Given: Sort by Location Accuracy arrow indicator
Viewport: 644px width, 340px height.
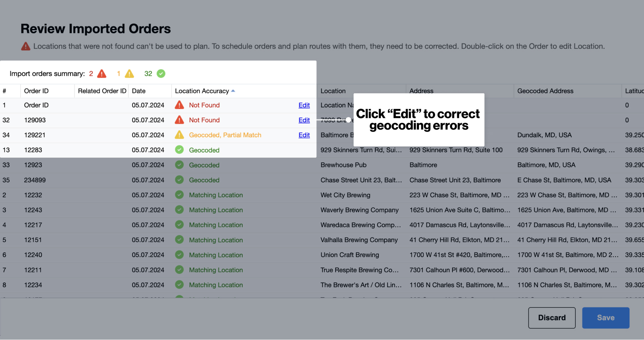Looking at the screenshot, I should [x=233, y=91].
